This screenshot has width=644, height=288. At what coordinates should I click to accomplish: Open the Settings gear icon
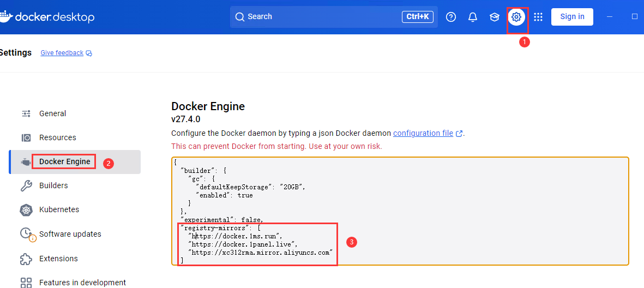tap(516, 17)
